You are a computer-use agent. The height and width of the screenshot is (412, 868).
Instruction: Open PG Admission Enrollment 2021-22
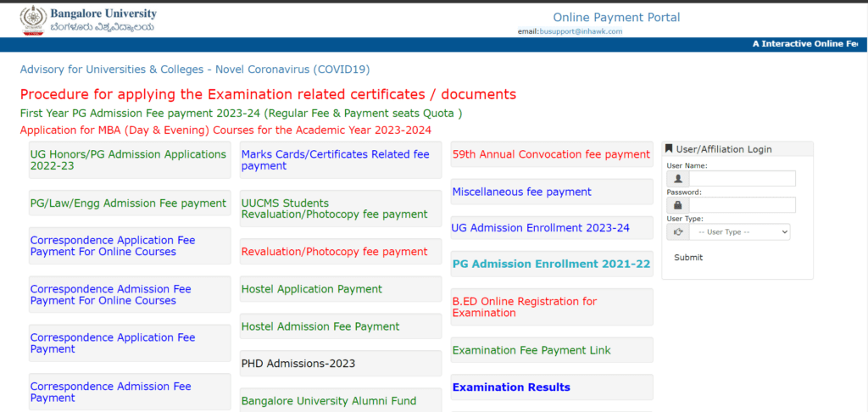coord(551,264)
